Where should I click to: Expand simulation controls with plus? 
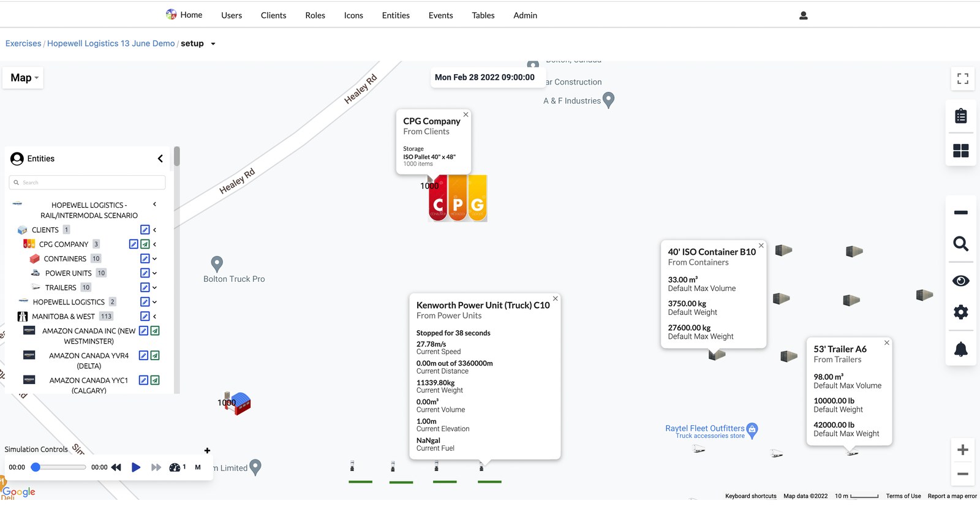coord(207,451)
